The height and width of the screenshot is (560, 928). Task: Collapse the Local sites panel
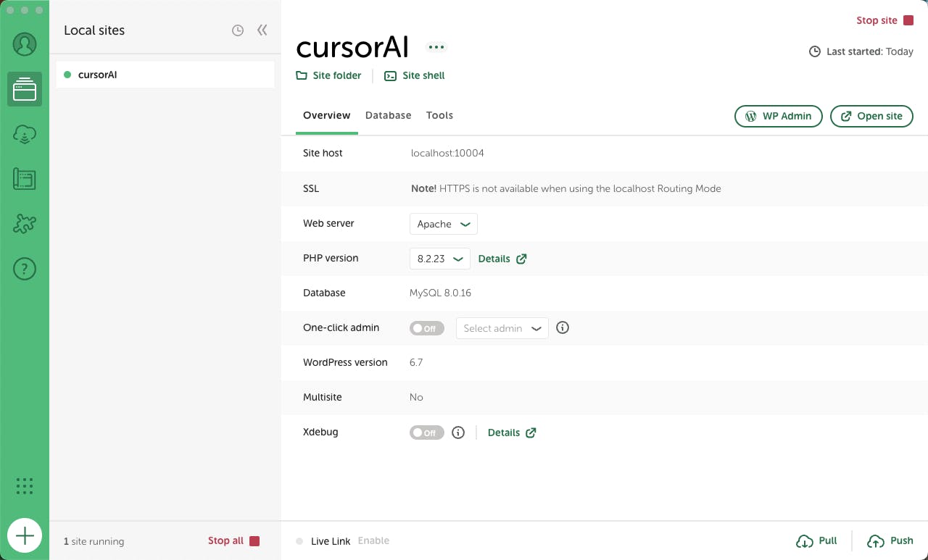coord(262,30)
